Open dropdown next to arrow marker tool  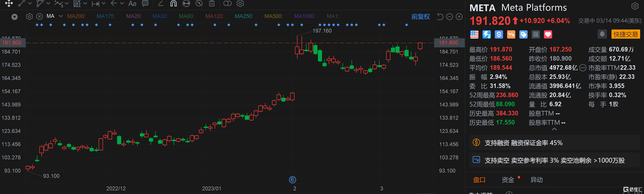coord(122,3)
